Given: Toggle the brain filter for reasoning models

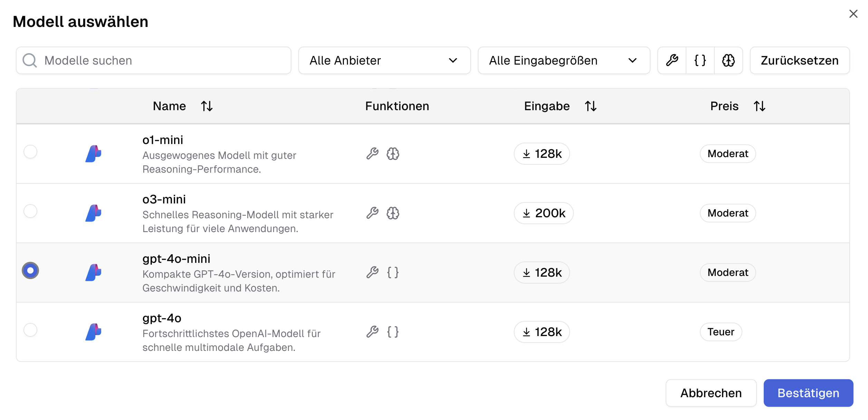Looking at the screenshot, I should (x=729, y=60).
